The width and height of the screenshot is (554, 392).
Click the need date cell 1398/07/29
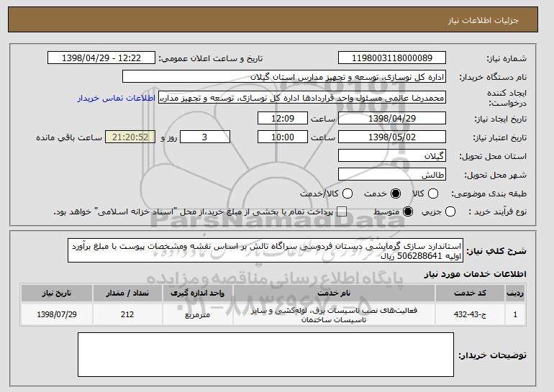click(x=57, y=314)
